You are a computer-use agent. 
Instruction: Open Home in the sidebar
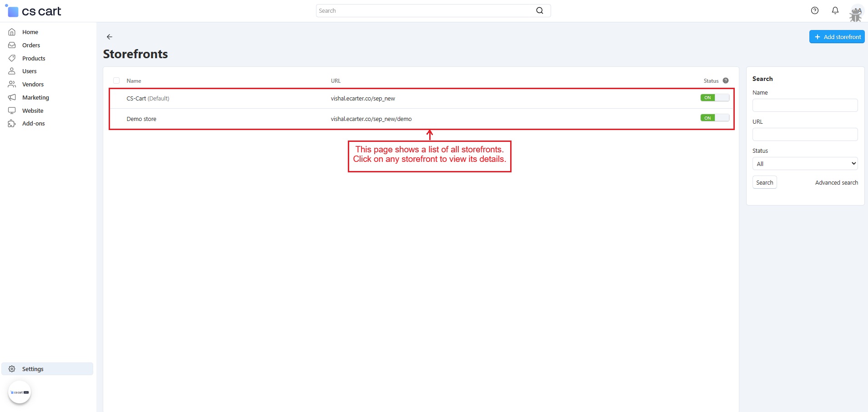30,32
